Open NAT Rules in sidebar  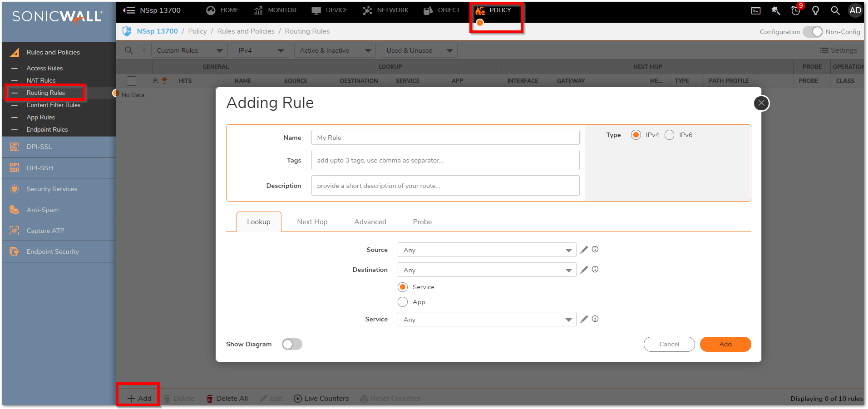pyautogui.click(x=41, y=80)
